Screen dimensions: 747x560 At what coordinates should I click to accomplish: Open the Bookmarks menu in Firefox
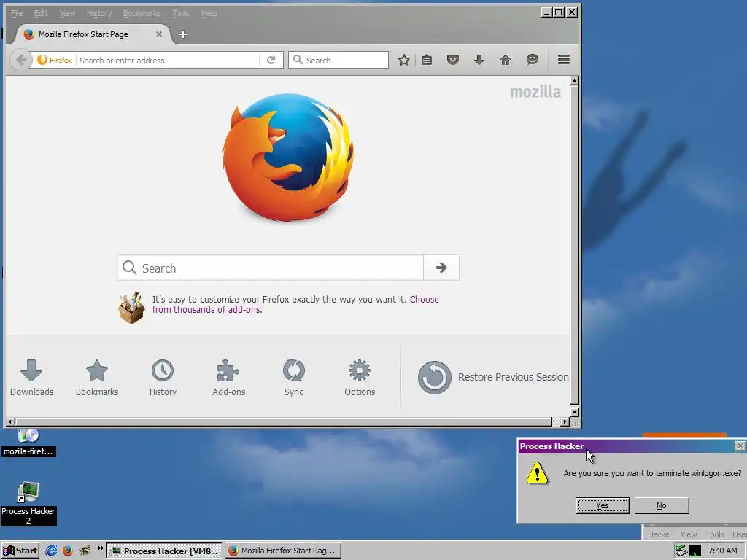[x=142, y=13]
